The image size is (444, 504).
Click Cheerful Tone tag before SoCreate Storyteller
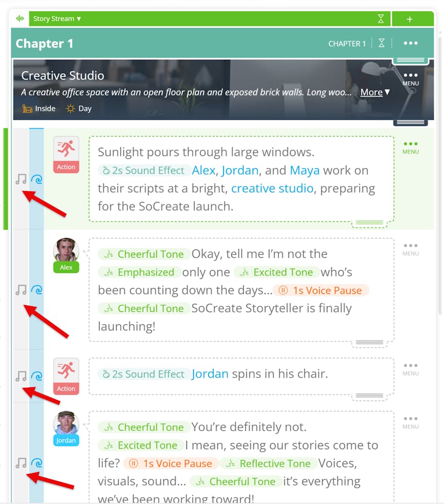pyautogui.click(x=144, y=309)
